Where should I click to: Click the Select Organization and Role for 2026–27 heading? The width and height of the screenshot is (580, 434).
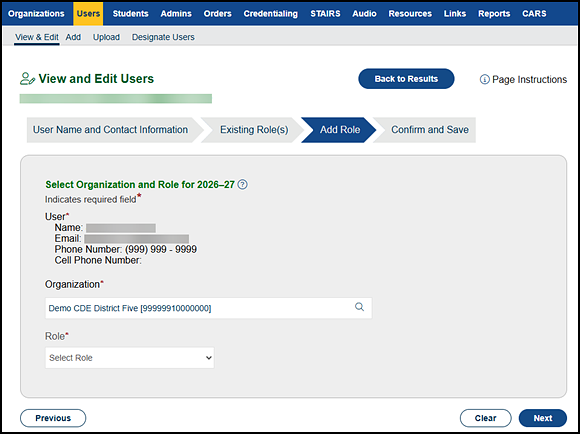point(140,184)
